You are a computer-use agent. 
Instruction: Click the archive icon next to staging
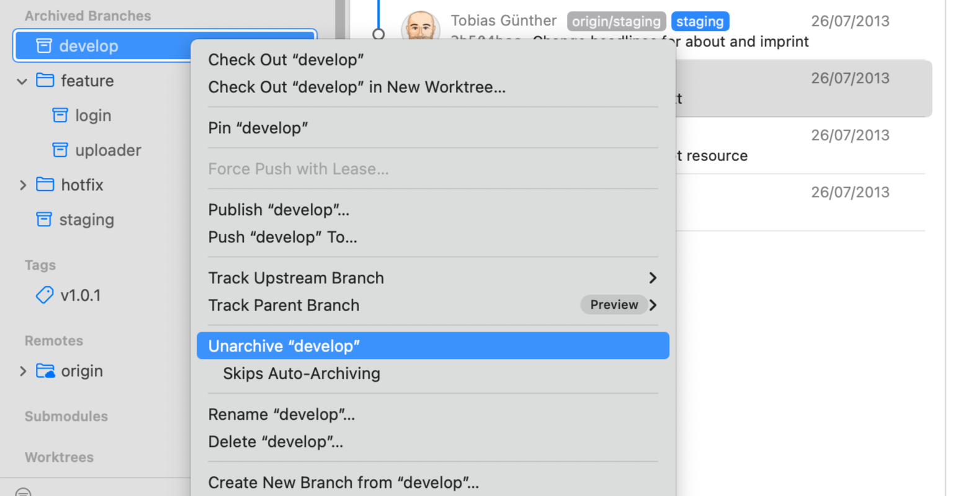pos(43,219)
